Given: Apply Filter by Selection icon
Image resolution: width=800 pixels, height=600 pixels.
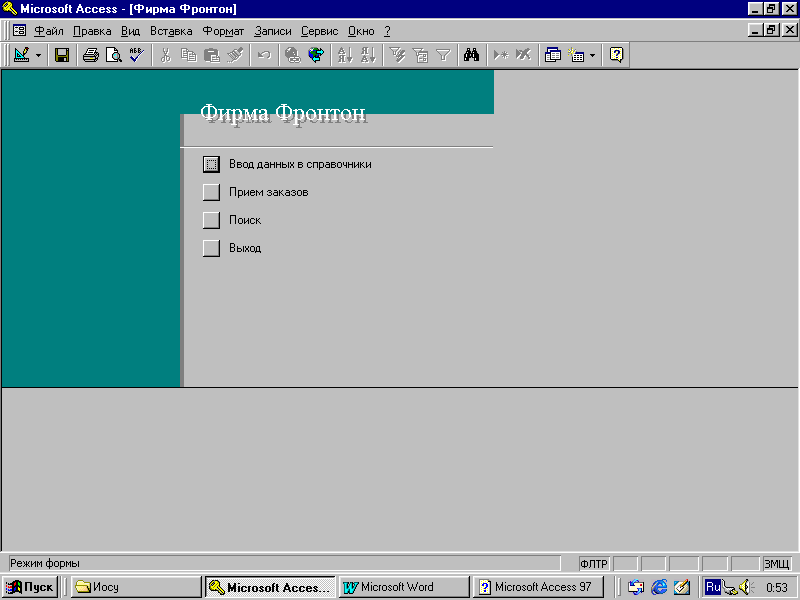Looking at the screenshot, I should 397,55.
